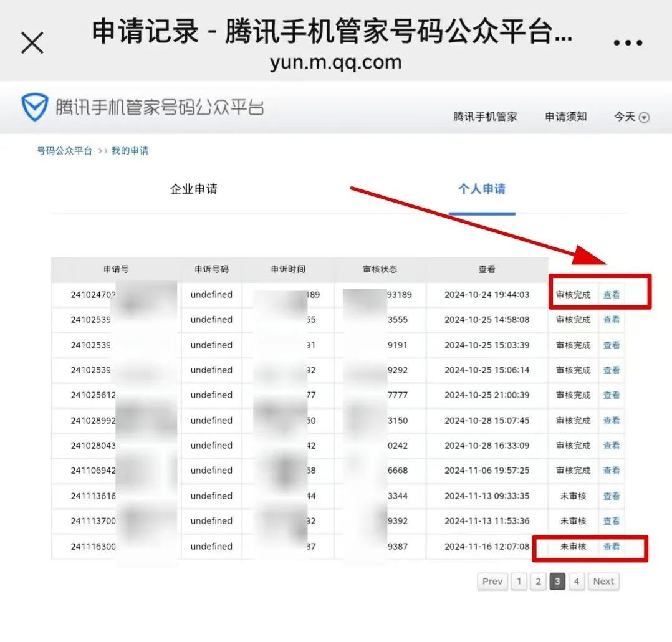Click the 审核状态 column header

(380, 269)
